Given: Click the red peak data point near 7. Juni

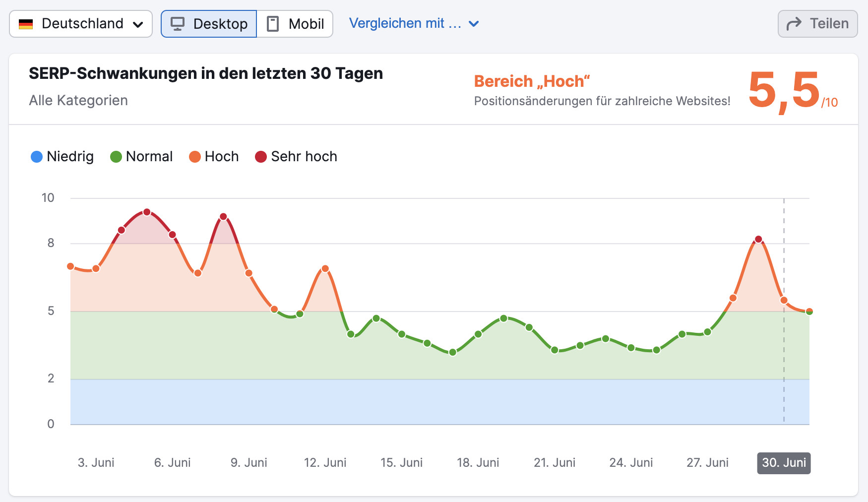Looking at the screenshot, I should point(224,216).
